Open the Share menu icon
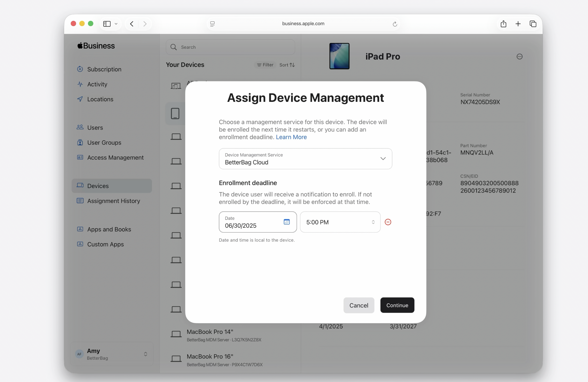Screen dimensions: 588x382 pyautogui.click(x=503, y=24)
